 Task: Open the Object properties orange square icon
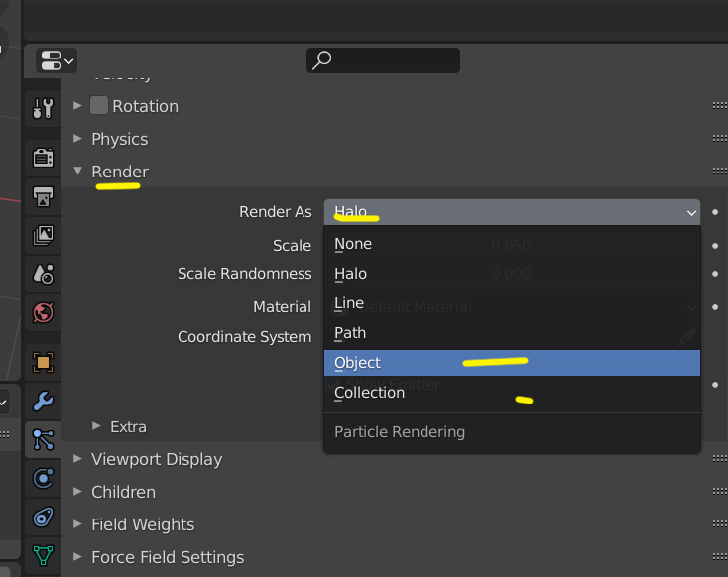[x=43, y=362]
